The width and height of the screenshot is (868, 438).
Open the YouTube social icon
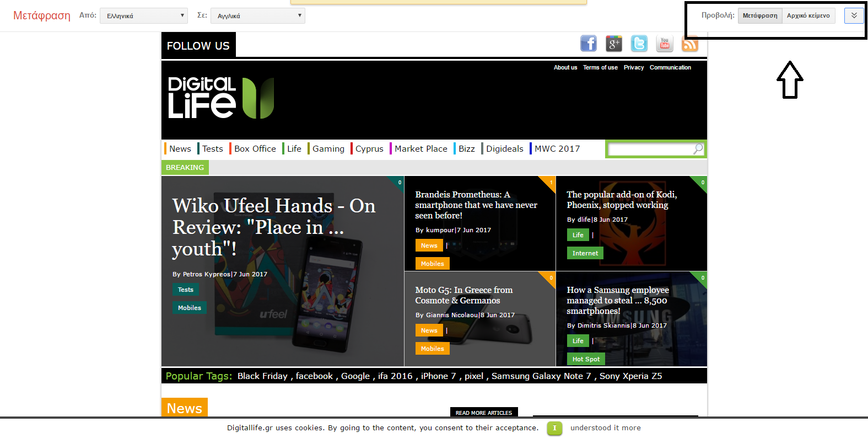pyautogui.click(x=665, y=44)
